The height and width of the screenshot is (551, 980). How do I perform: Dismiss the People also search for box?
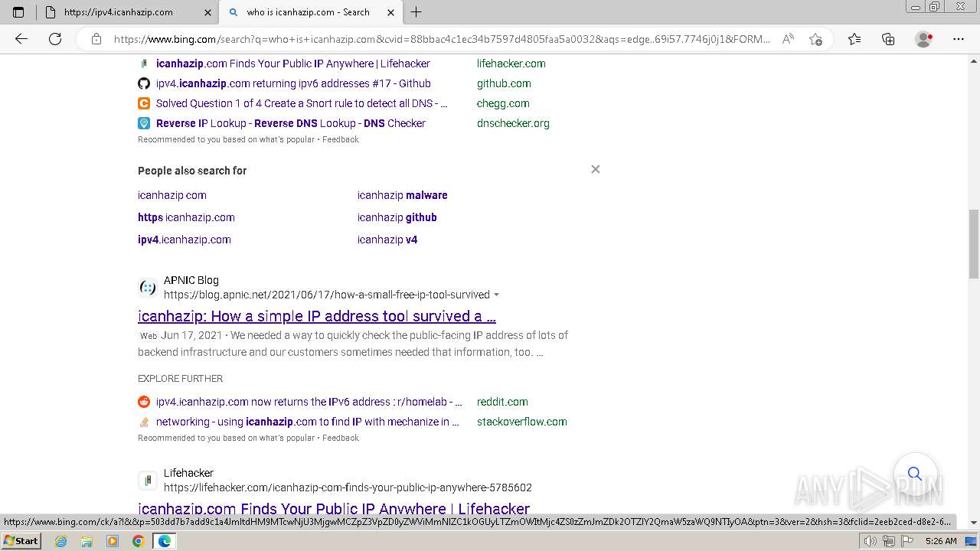point(596,169)
